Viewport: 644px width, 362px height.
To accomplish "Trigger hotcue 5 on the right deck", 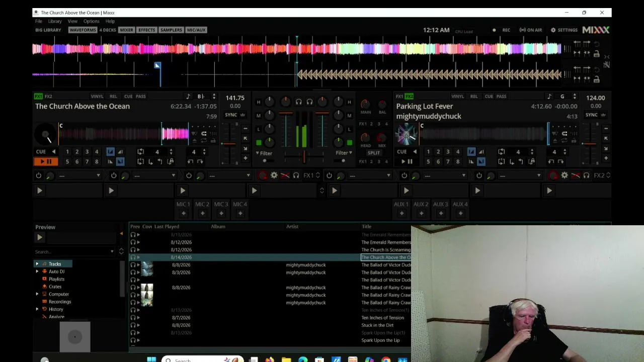I will [428, 161].
